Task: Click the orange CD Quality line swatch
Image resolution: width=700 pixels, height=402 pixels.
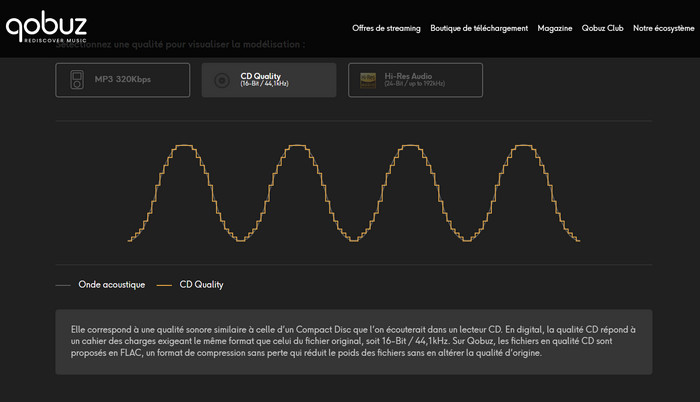Action: click(164, 285)
